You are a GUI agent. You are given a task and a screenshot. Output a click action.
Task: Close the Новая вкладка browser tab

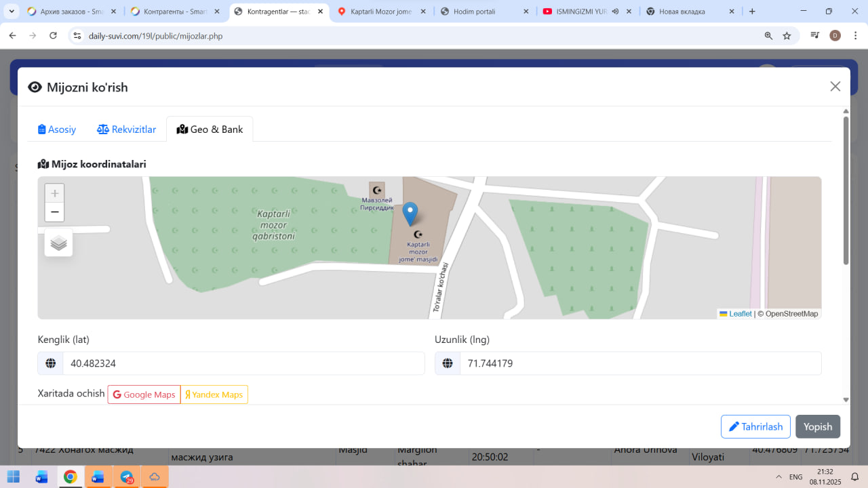(x=732, y=12)
